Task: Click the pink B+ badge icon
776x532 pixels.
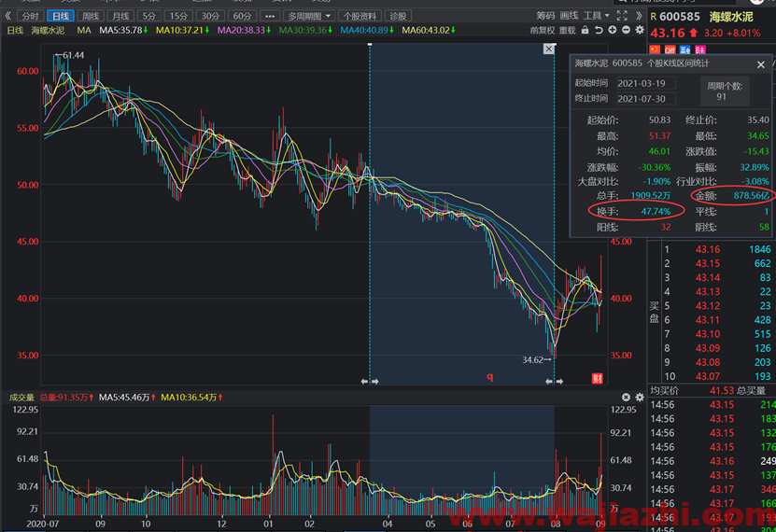Action: pyautogui.click(x=699, y=49)
